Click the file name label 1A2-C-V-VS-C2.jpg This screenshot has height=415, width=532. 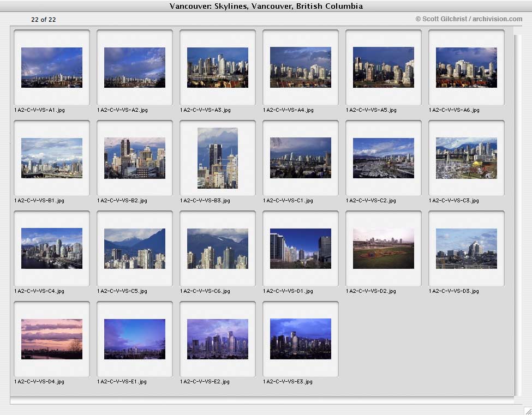coord(371,201)
